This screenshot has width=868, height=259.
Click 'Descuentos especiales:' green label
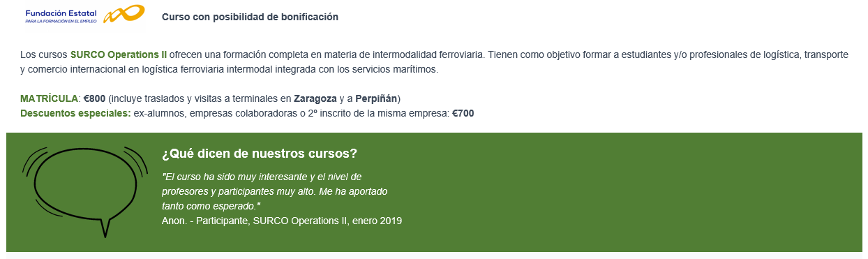point(75,113)
